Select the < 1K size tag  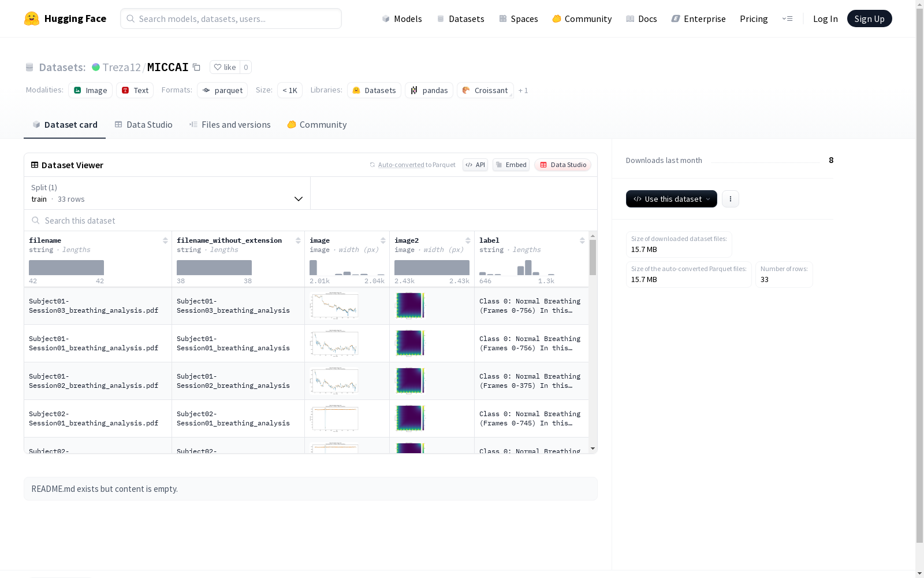(x=290, y=90)
